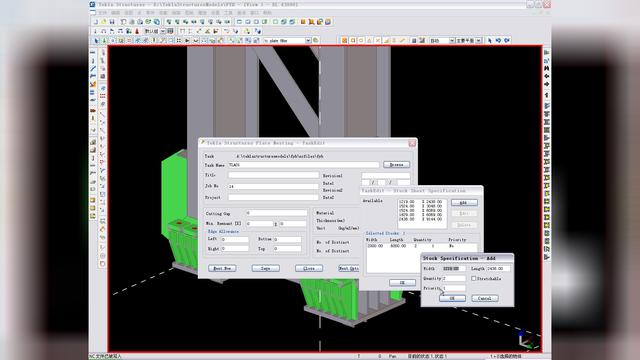Click Cancel in Stock Specification - Add dialog
This screenshot has width=640, height=360.
pos(485,298)
